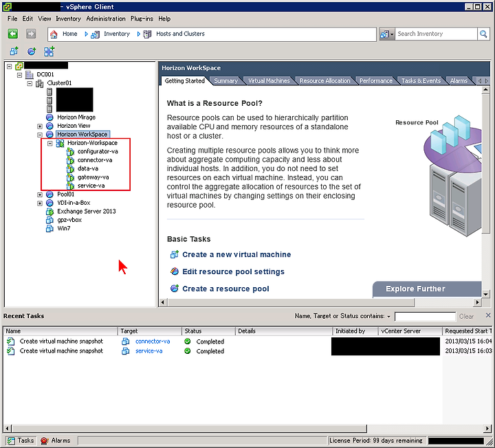Click the grey Forward navigation arrow
Viewport: 495px width, 448px height.
click(x=31, y=34)
